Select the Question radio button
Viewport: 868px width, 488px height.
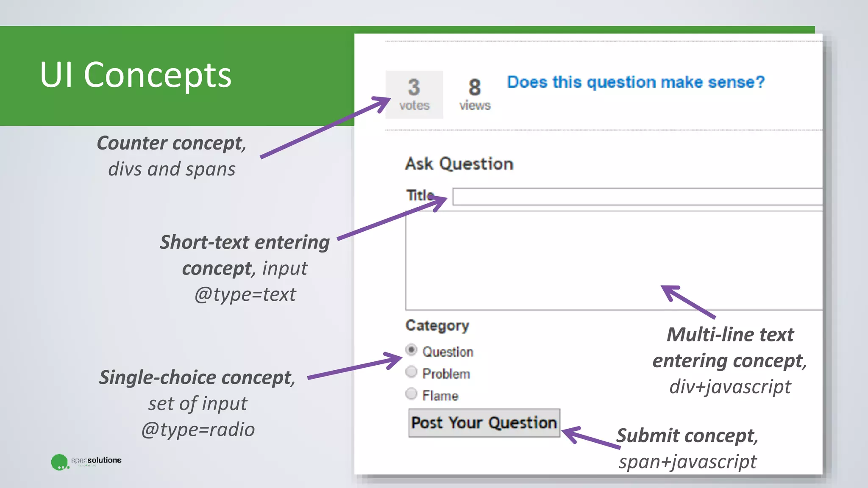pos(411,350)
